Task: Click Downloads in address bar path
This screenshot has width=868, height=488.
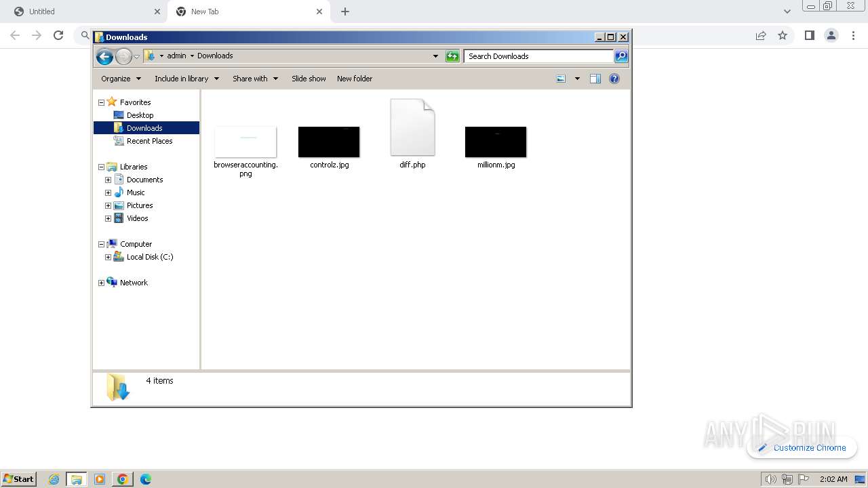Action: [x=215, y=56]
